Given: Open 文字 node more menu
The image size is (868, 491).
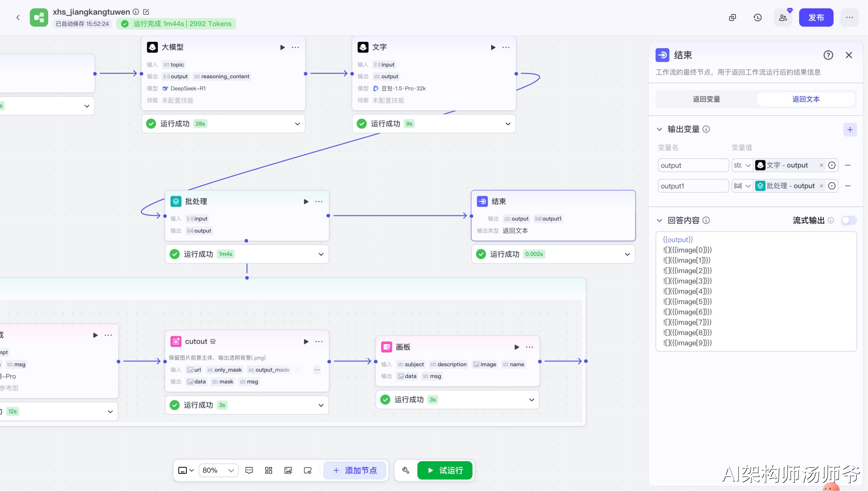Looking at the screenshot, I should click(x=506, y=47).
